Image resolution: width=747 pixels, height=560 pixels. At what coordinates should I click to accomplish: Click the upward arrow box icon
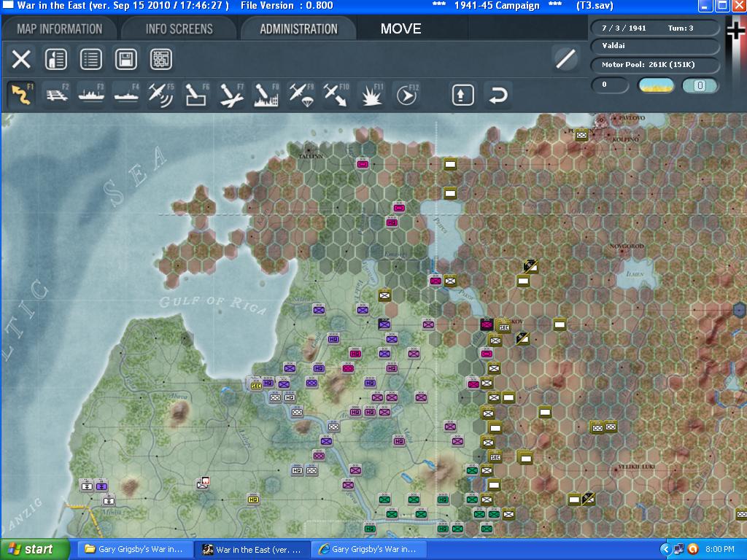(x=462, y=95)
